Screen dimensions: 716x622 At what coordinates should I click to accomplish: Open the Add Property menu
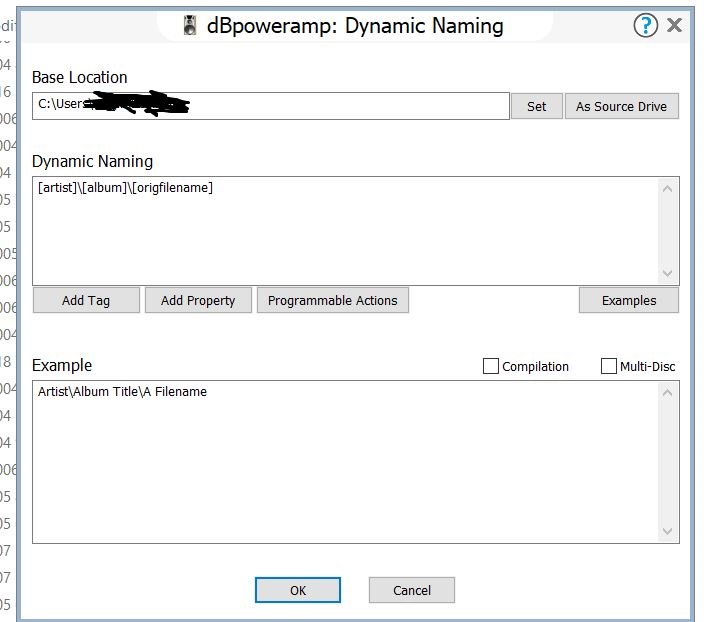coord(198,300)
